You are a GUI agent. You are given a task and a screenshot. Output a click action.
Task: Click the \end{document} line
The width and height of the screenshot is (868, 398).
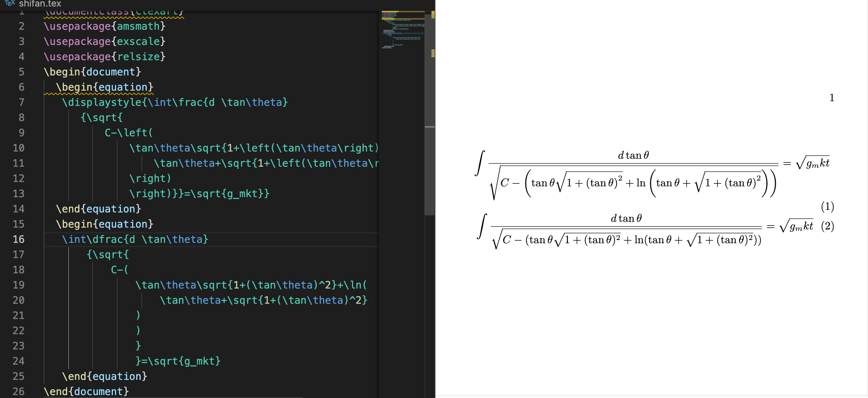(86, 391)
